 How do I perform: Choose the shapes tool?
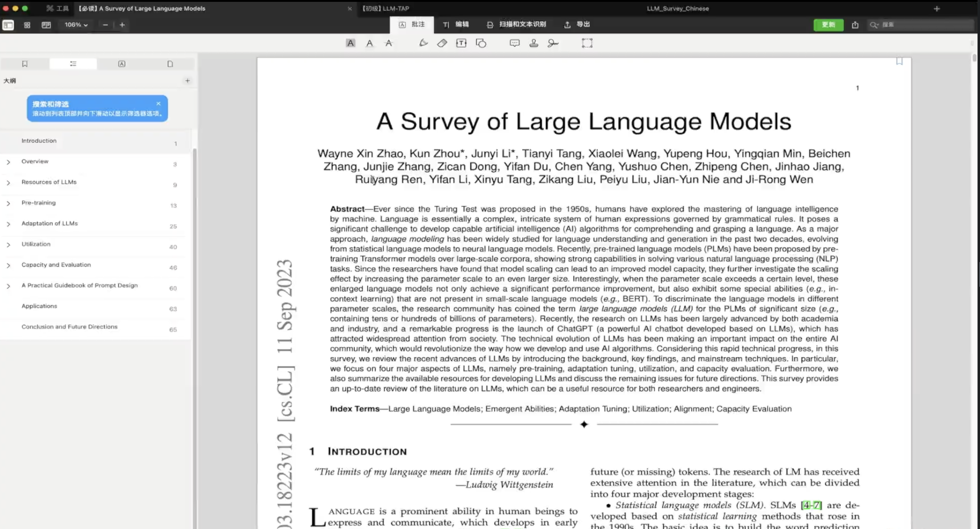pos(481,43)
